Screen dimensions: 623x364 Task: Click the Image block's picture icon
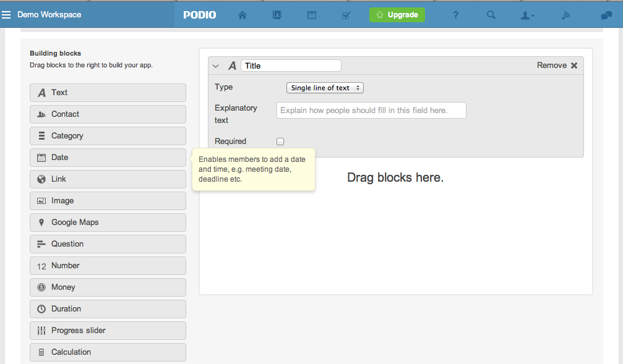[41, 201]
